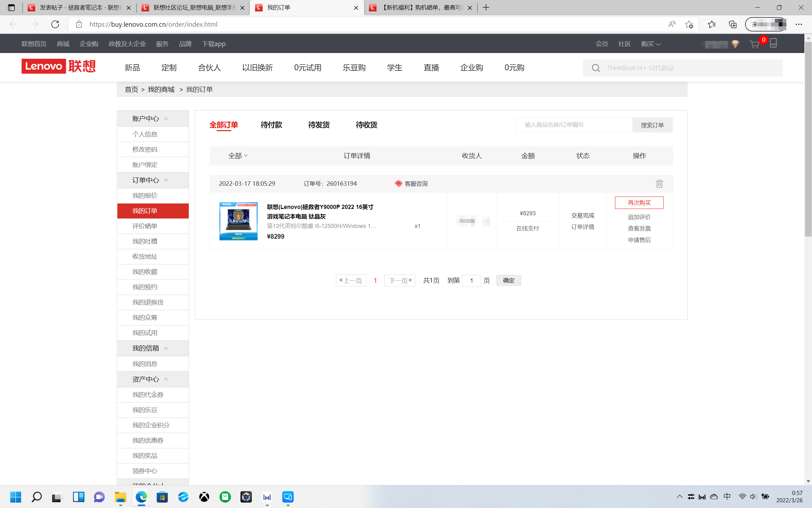Switch to 新机福利 browser tab

[421, 7]
